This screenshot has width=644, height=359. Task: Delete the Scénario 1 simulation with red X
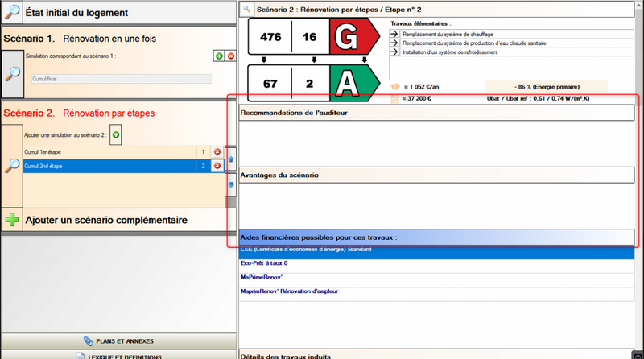point(231,56)
